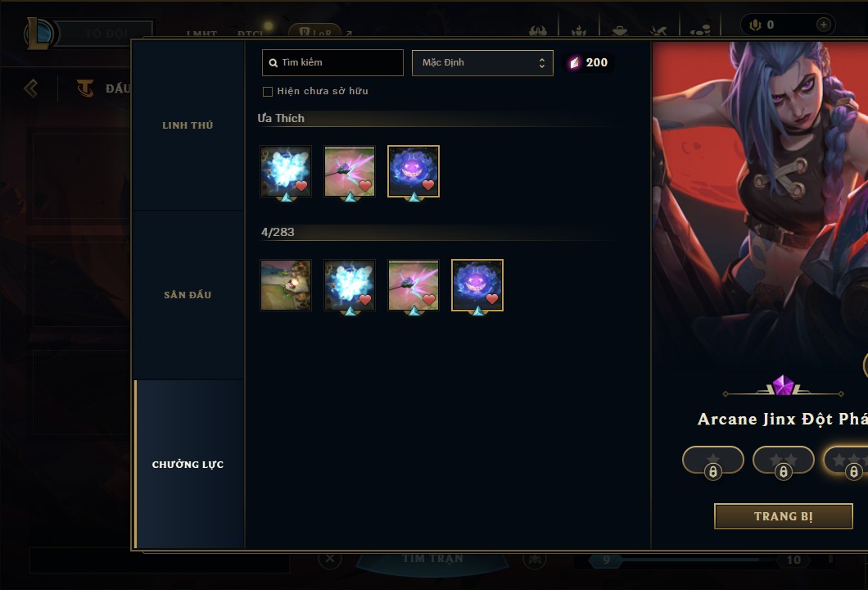Unfavorite the purple grinning boom heart

click(x=428, y=185)
